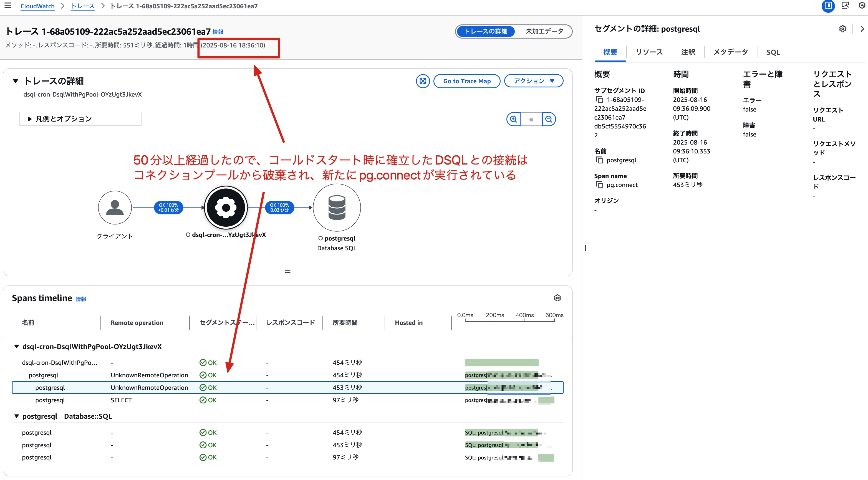Select the クライアント node icon
The width and height of the screenshot is (868, 480).
tap(115, 208)
